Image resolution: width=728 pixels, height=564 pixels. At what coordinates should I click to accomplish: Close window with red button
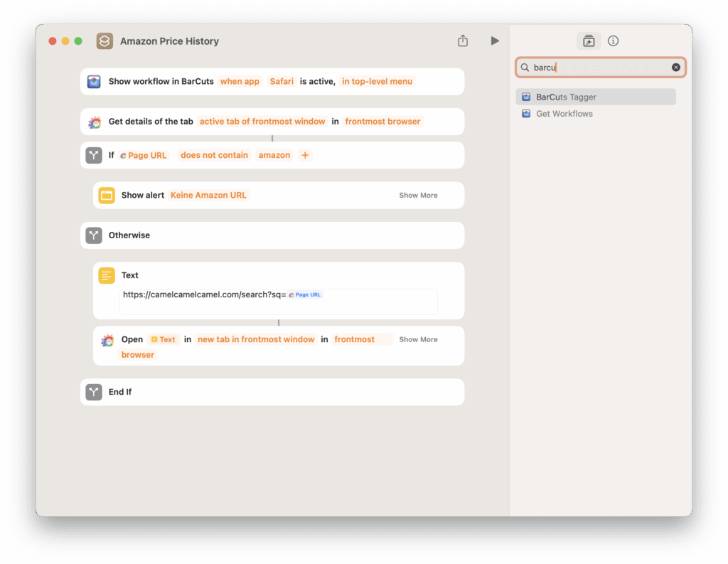point(53,41)
